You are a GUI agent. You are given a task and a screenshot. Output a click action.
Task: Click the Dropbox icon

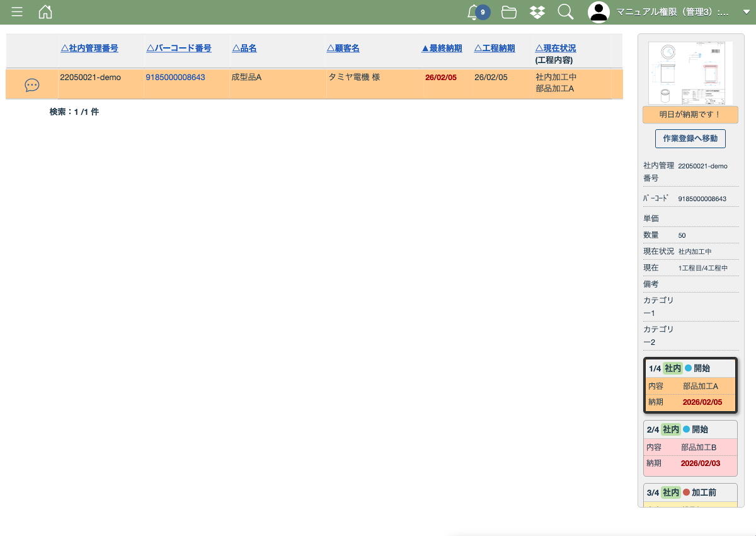537,12
